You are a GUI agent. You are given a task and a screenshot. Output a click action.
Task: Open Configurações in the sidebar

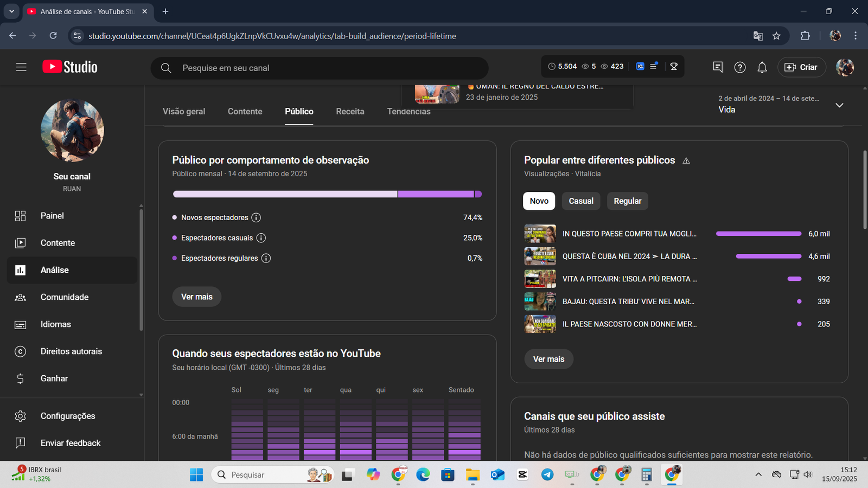[x=72, y=416]
